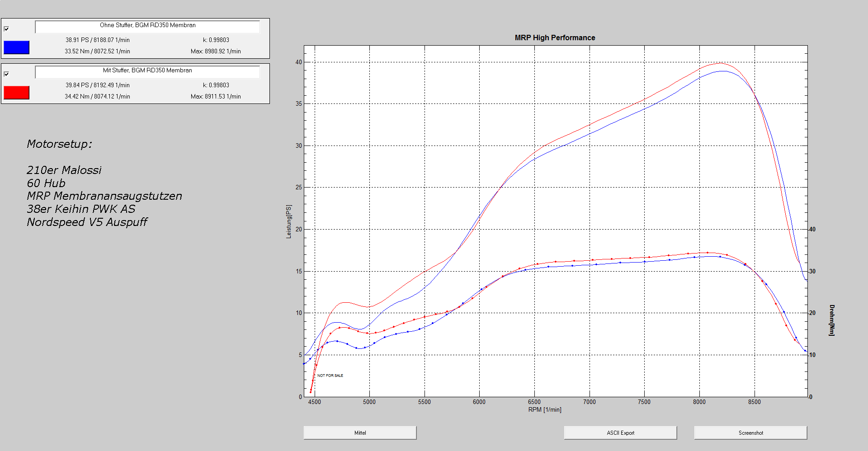Click the Motorsetup heading text
The height and width of the screenshot is (451, 868).
(x=59, y=144)
